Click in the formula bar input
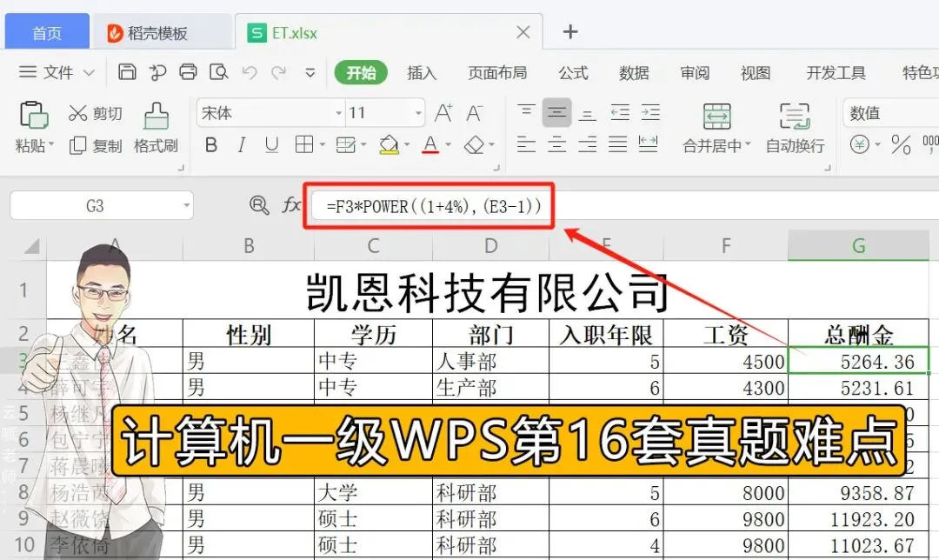The width and height of the screenshot is (939, 560). click(625, 206)
